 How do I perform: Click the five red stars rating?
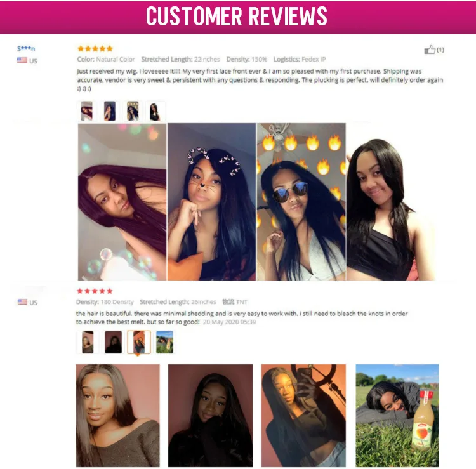point(95,291)
